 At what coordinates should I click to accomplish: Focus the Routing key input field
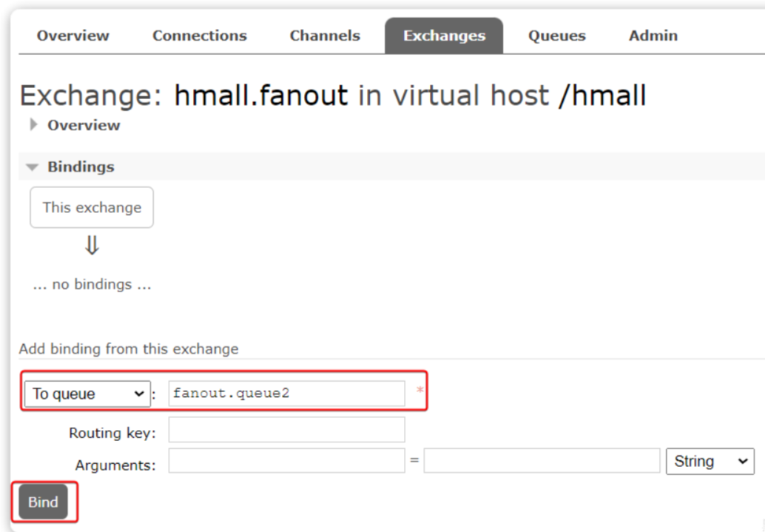tap(286, 430)
